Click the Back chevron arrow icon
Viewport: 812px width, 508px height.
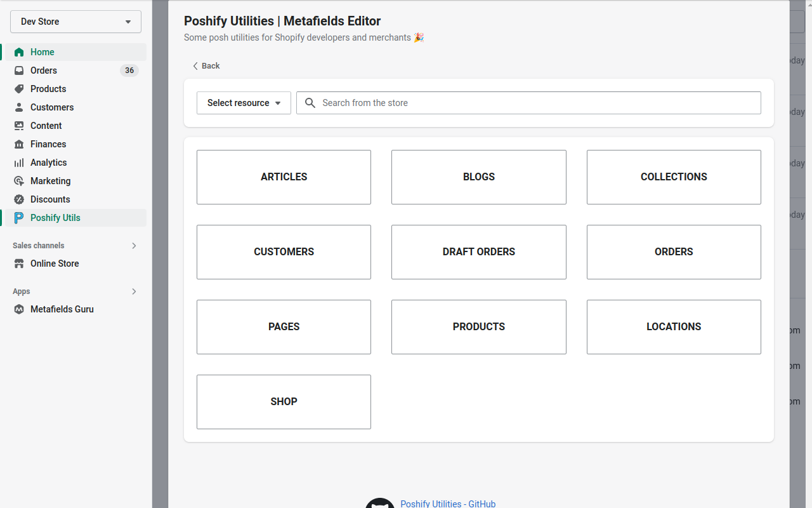[x=195, y=66]
